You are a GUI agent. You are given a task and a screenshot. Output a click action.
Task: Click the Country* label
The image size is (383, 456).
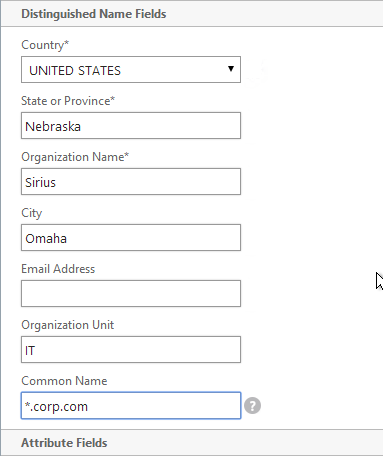45,45
